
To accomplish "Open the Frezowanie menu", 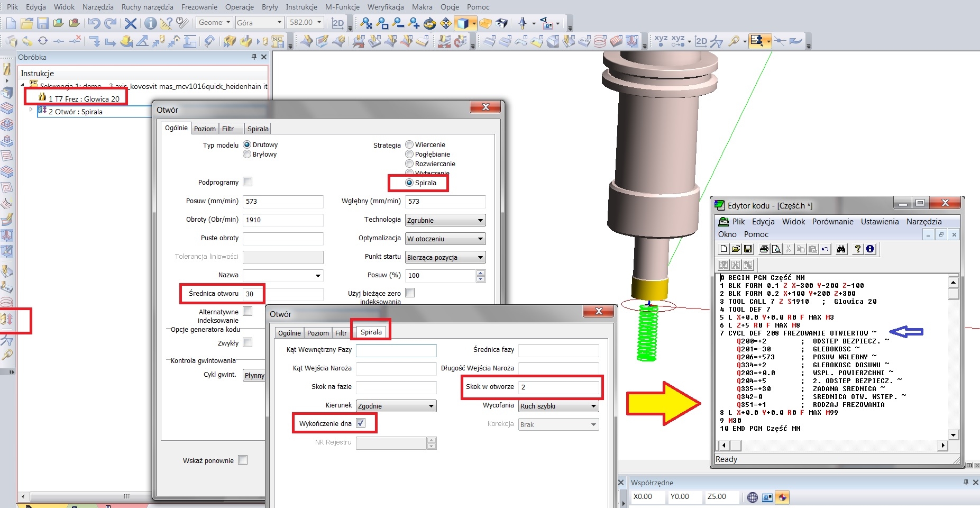I will 199,7.
